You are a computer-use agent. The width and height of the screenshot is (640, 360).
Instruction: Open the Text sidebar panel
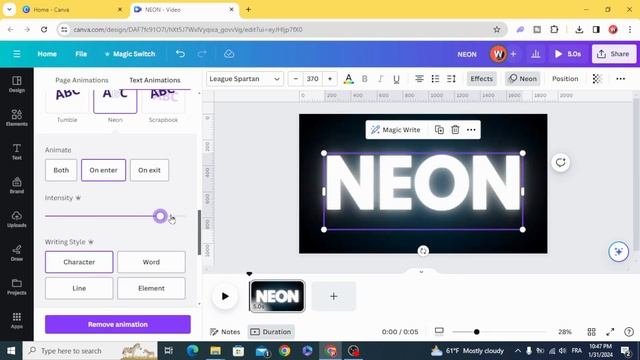click(17, 152)
